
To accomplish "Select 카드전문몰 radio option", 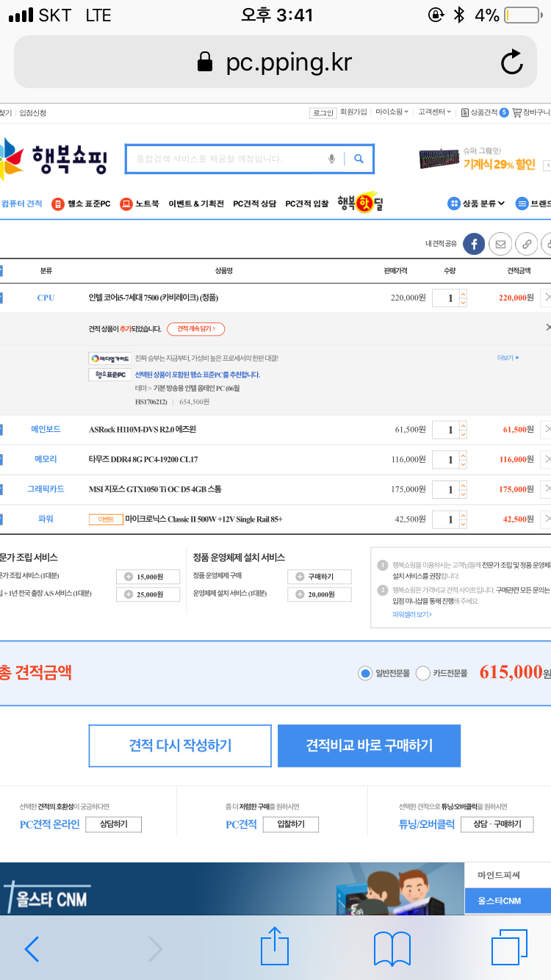I will [x=422, y=673].
